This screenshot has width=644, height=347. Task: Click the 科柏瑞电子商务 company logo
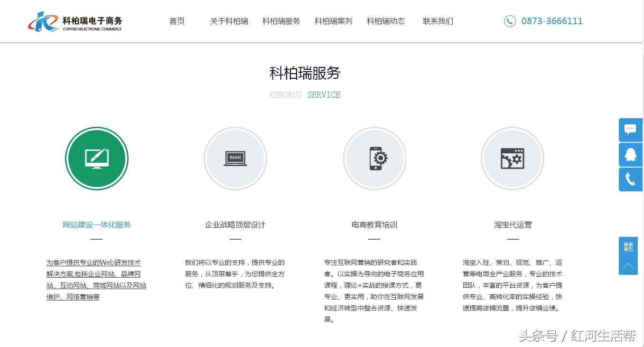(75, 21)
